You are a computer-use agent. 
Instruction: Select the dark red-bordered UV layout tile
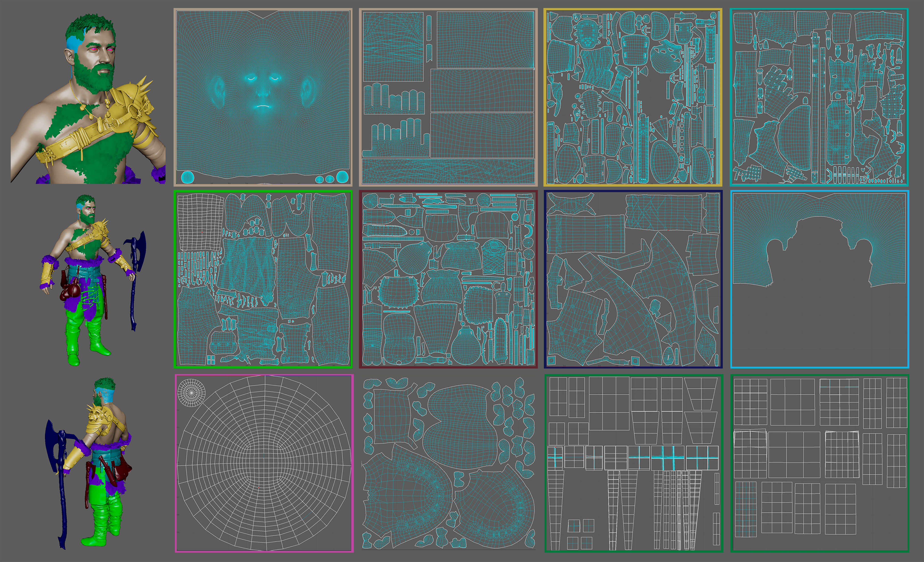coord(448,279)
